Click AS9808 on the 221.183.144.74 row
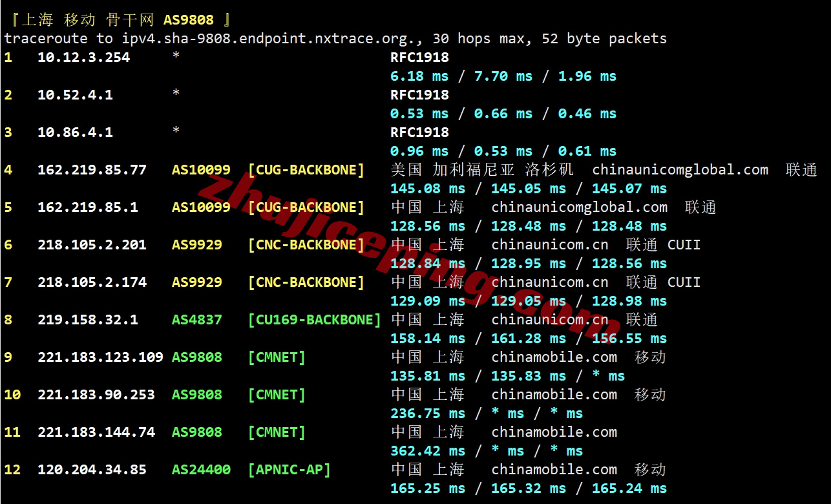Image resolution: width=831 pixels, height=504 pixels. pos(197,432)
